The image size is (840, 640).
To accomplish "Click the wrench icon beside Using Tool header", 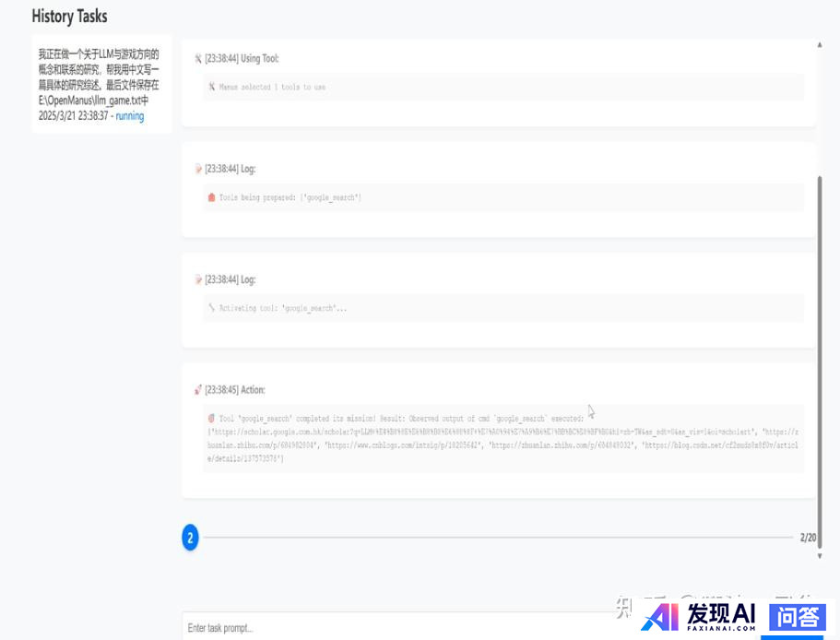I will (x=197, y=58).
